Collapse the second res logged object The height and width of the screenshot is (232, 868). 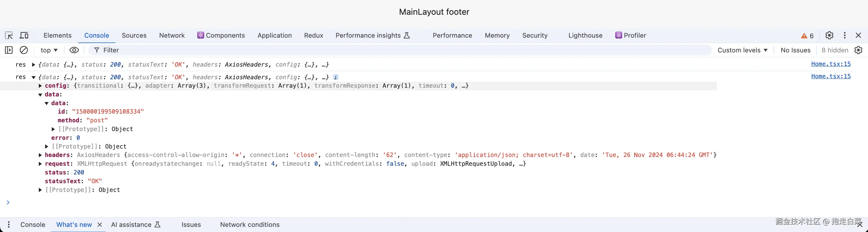coord(33,77)
